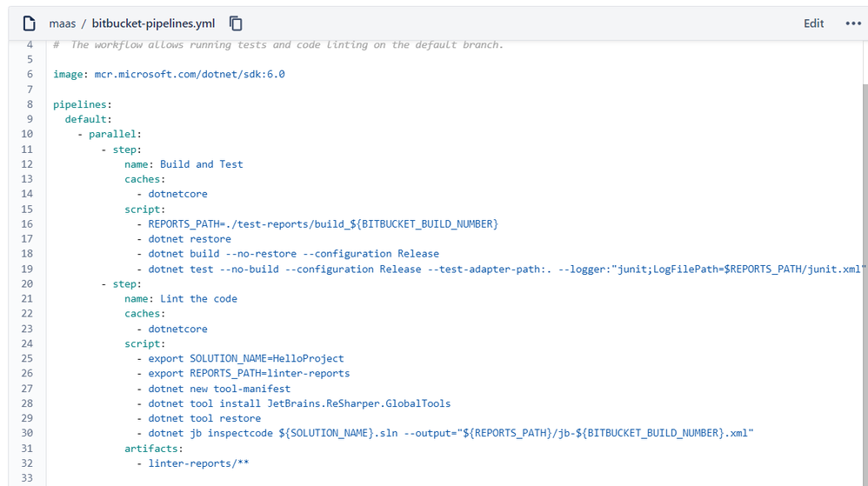This screenshot has width=868, height=486.
Task: Copy the file path with the clipboard icon
Action: click(236, 23)
